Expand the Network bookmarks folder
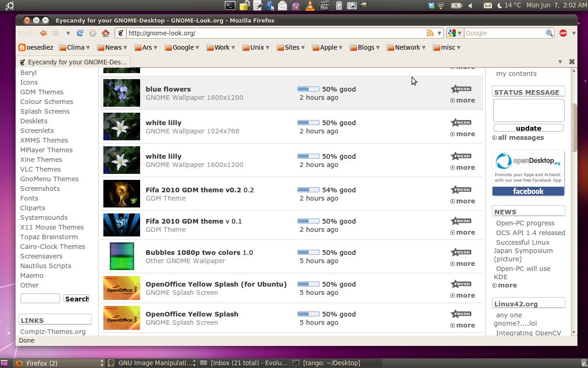This screenshot has height=368, width=588. (x=407, y=47)
